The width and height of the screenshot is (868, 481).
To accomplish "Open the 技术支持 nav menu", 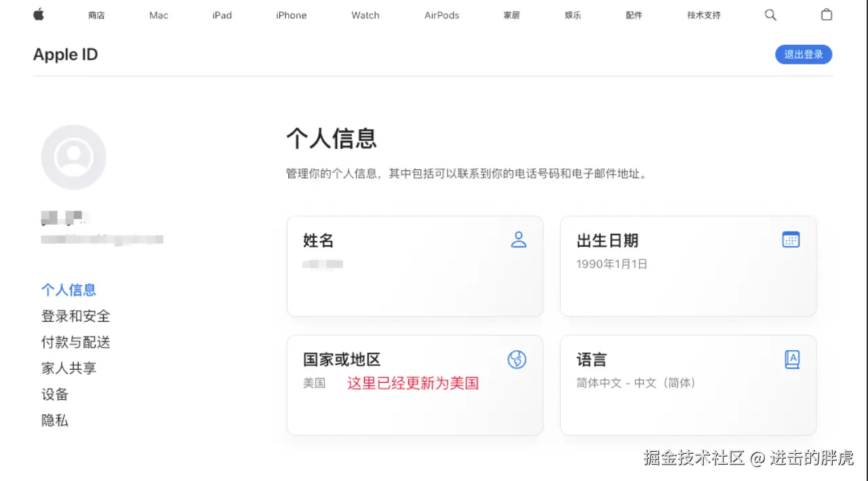I will 704,15.
